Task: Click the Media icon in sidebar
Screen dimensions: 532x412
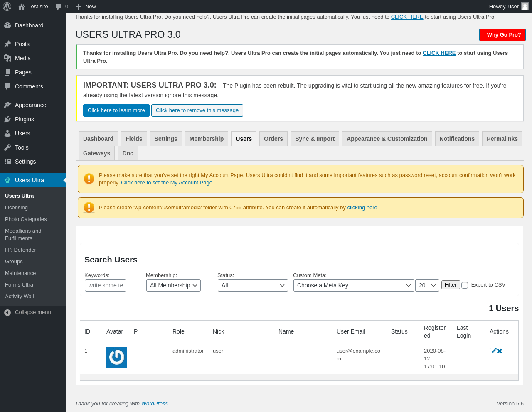Action: coord(7,58)
